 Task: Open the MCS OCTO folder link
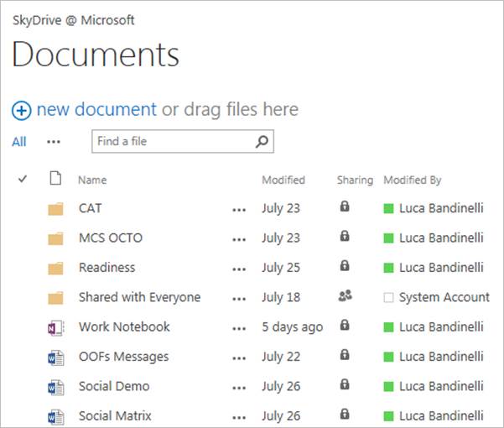pyautogui.click(x=111, y=238)
